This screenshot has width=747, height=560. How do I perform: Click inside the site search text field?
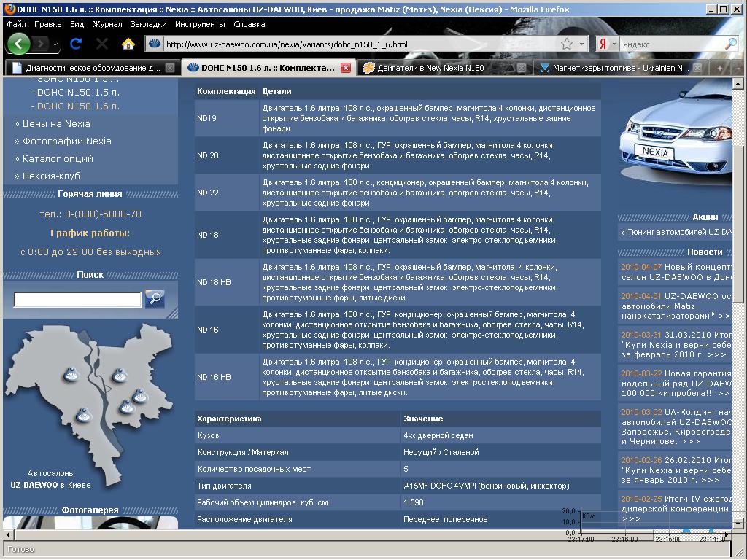coord(77,300)
